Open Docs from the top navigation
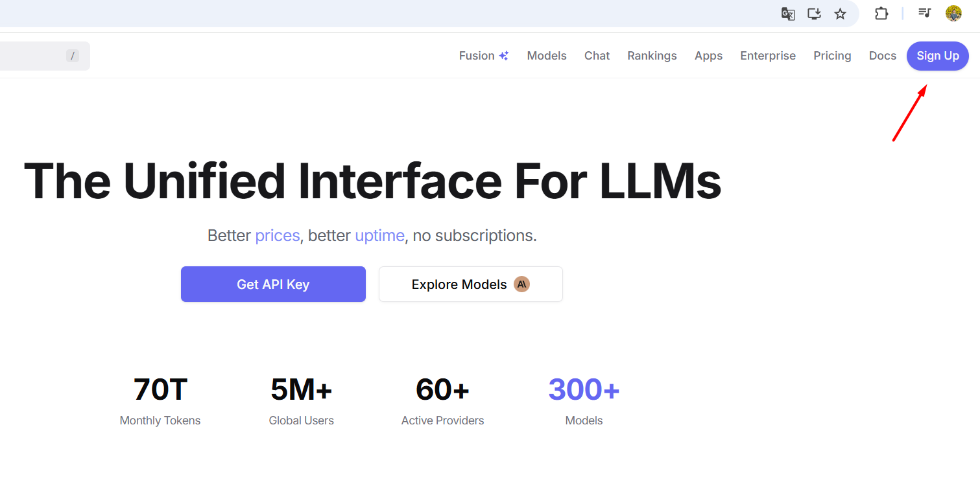 [882, 56]
